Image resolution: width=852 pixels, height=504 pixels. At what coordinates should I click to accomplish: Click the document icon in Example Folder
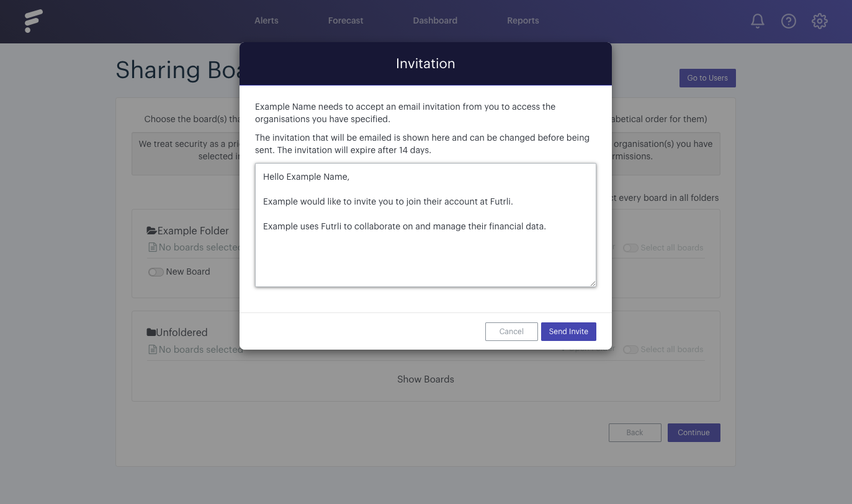(153, 247)
